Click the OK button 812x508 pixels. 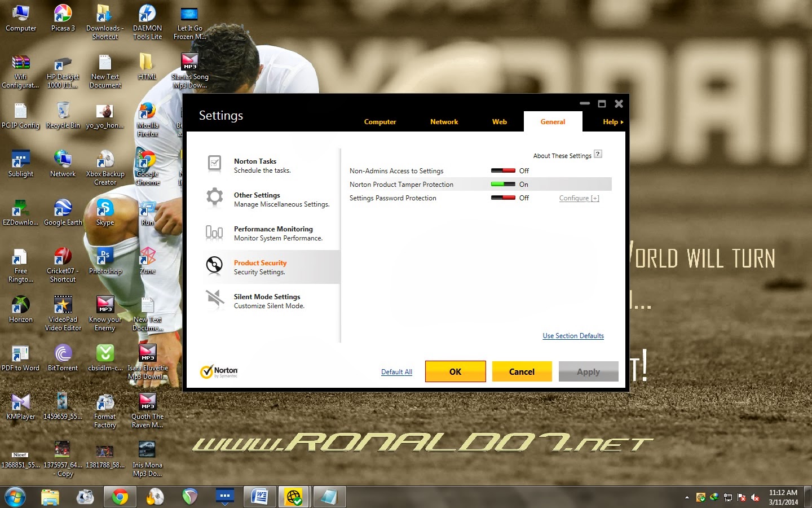point(455,371)
